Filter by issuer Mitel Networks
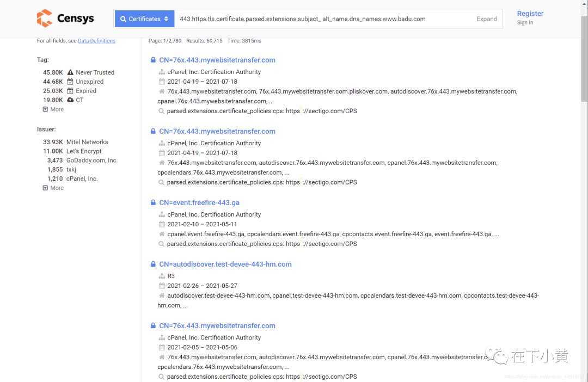 (87, 142)
